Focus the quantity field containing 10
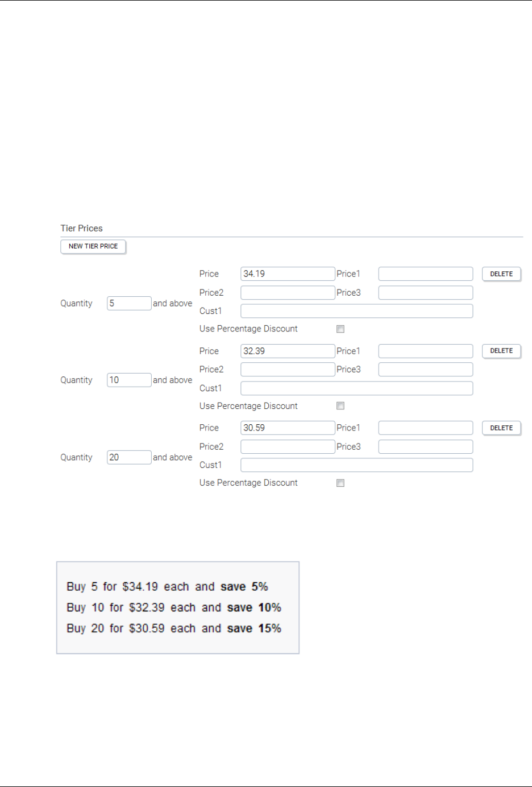 tap(129, 380)
